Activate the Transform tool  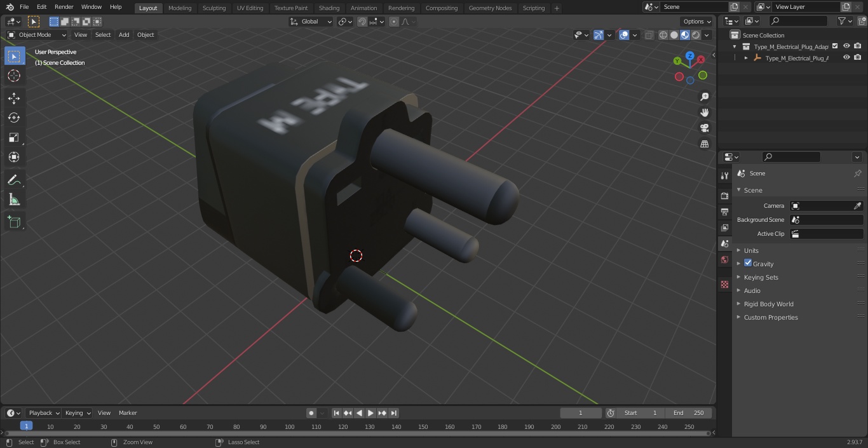[14, 157]
